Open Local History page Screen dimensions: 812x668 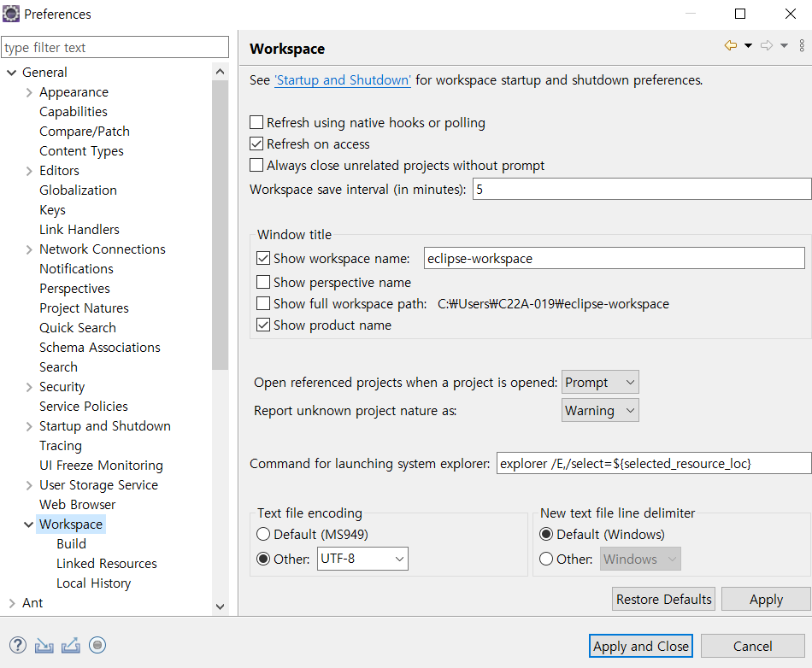click(x=94, y=583)
